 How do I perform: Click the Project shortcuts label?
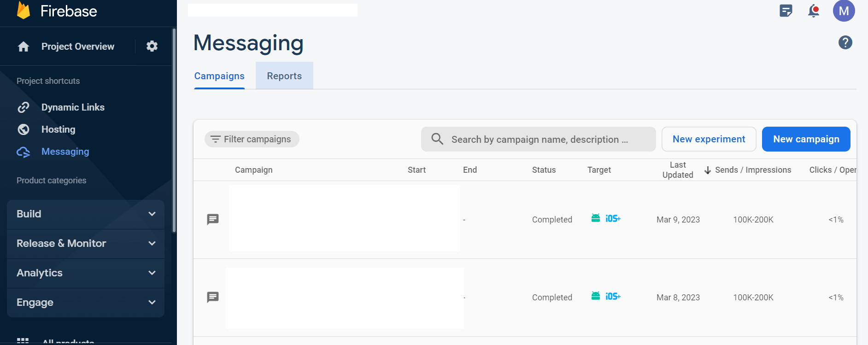[x=48, y=81]
